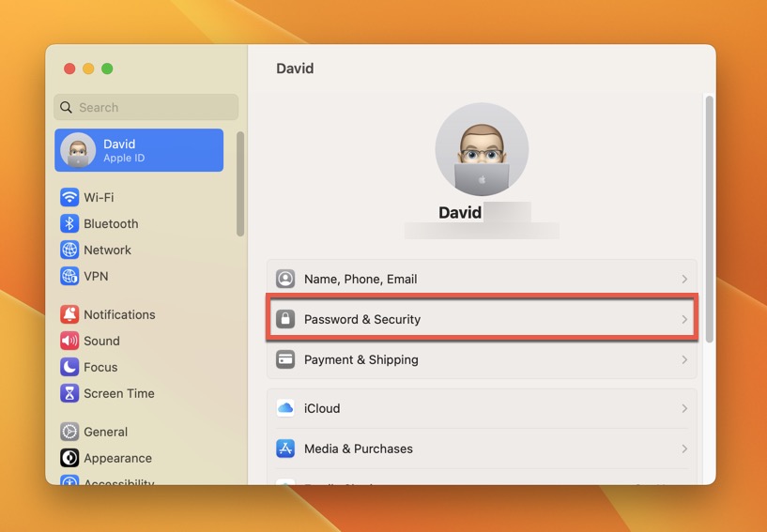Minimize window with the yellow button
Screen dimensions: 767x532
click(88, 68)
